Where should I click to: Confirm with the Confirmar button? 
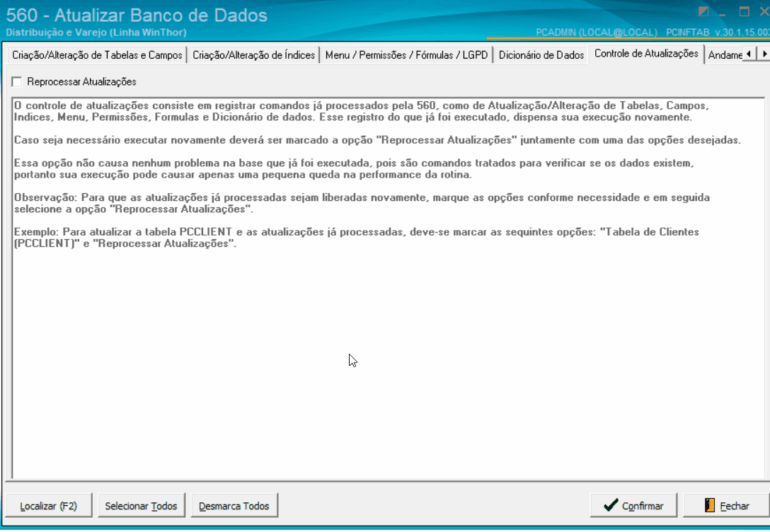coord(633,506)
